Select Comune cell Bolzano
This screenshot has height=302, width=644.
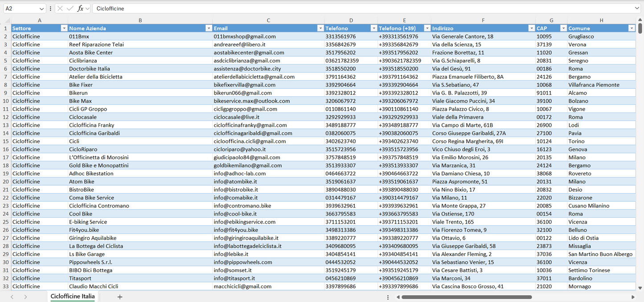tap(601, 101)
